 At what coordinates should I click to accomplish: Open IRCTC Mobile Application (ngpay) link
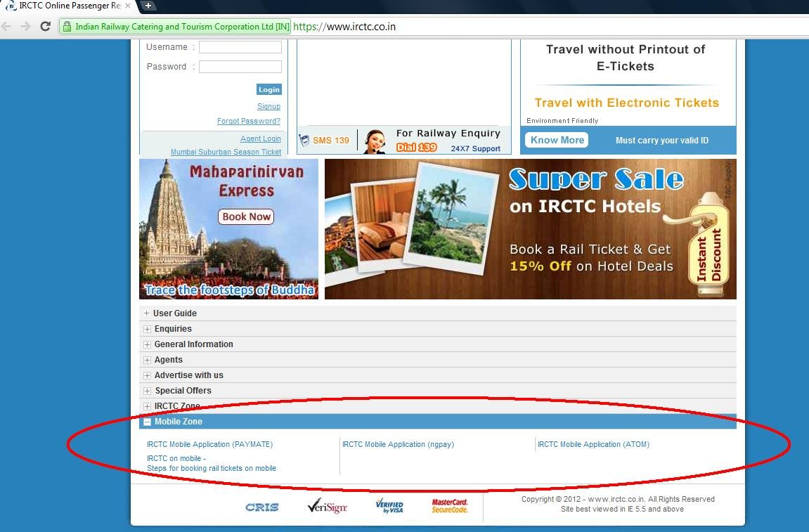[398, 444]
